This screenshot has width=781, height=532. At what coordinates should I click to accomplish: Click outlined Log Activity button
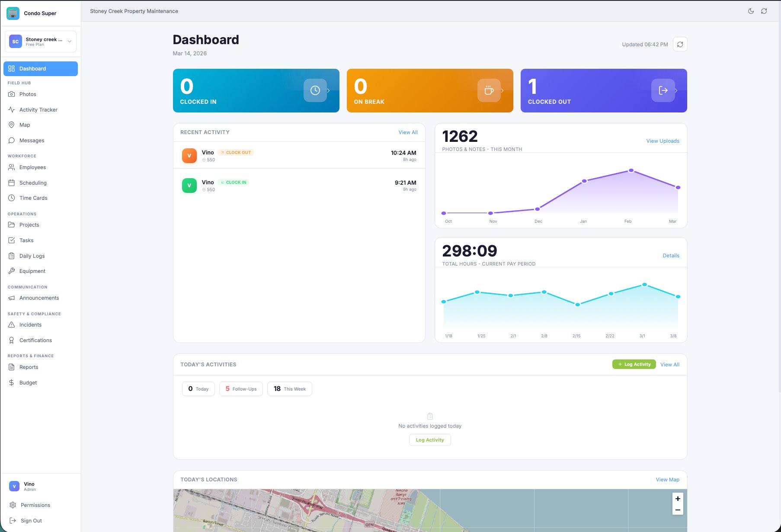coord(430,440)
